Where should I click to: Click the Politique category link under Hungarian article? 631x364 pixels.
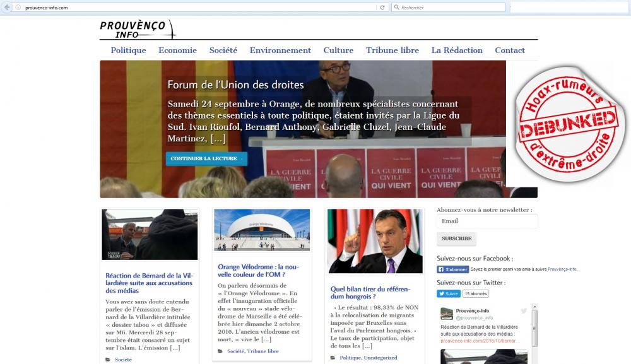(x=350, y=358)
